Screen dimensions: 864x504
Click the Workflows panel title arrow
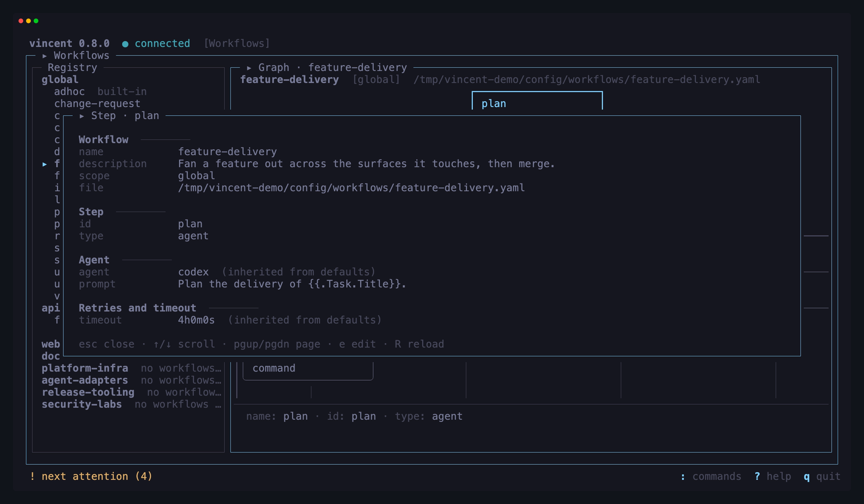45,56
